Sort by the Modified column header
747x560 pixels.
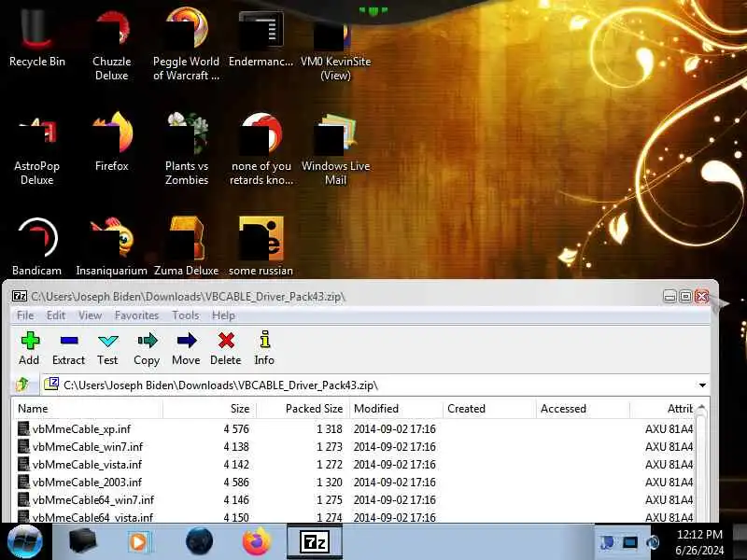click(x=395, y=409)
